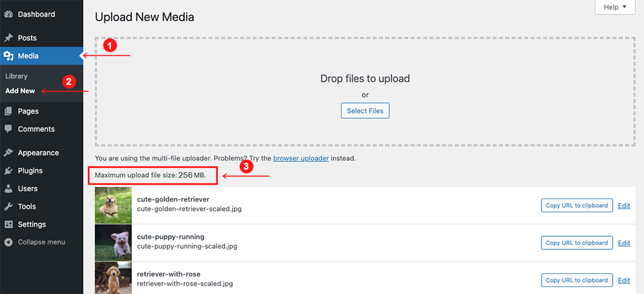Click the retriever-with-rose thumbnail
644x294 pixels.
click(x=113, y=278)
